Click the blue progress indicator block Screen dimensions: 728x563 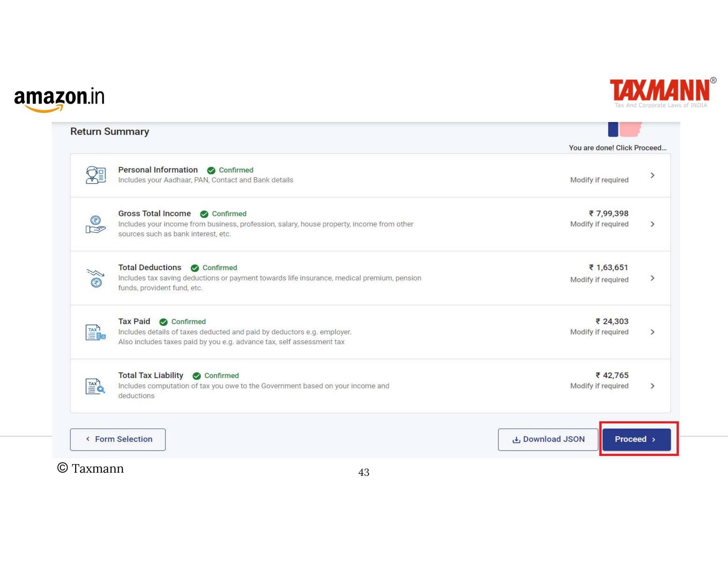(613, 129)
